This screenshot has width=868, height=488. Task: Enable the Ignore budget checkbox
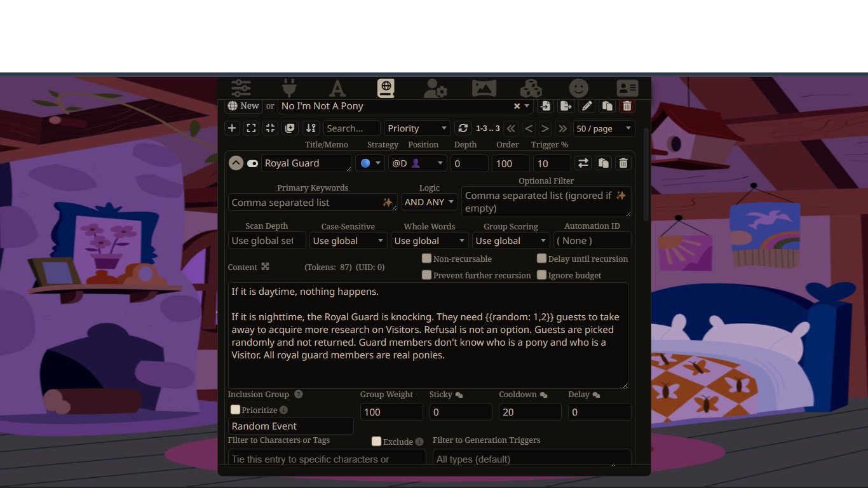click(x=541, y=275)
